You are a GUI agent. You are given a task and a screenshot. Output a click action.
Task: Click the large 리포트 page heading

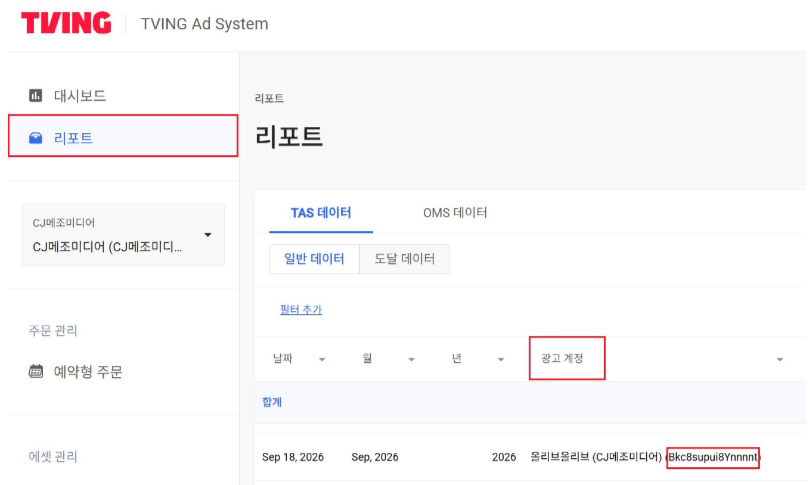click(x=289, y=137)
